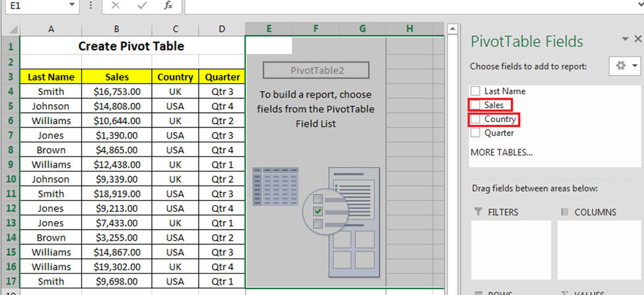Select the Quarter field checkbox
This screenshot has height=295, width=644.
(x=476, y=133)
